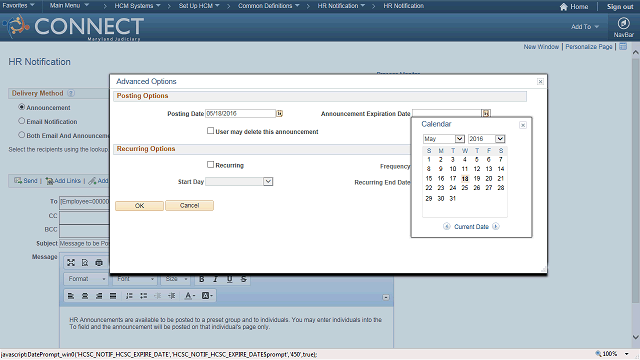Open HCM Systems breadcrumb menu

[x=137, y=6]
